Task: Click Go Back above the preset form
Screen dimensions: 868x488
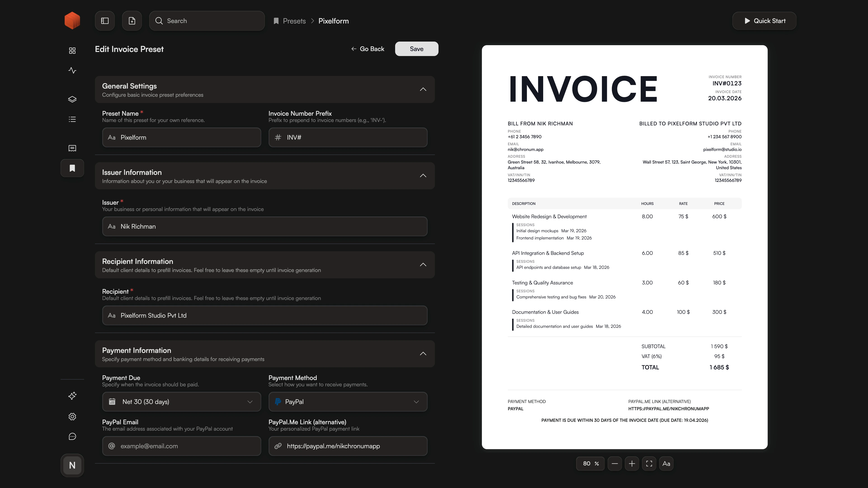Action: pos(368,49)
